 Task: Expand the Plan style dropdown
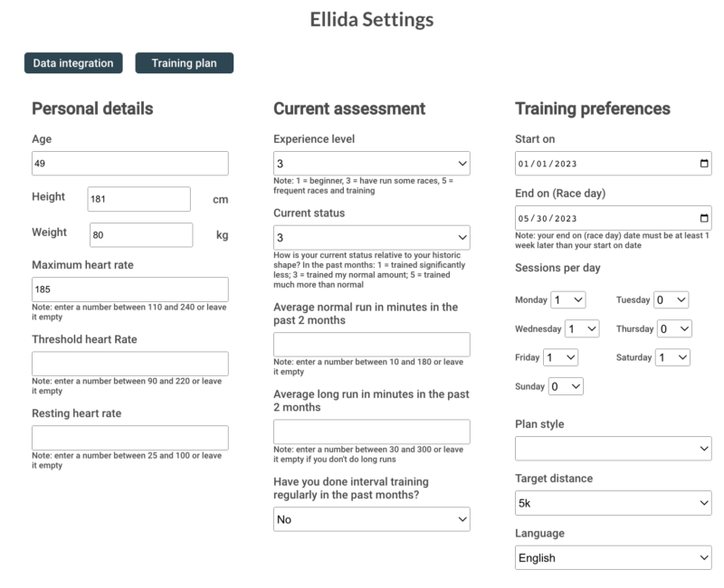[613, 449]
